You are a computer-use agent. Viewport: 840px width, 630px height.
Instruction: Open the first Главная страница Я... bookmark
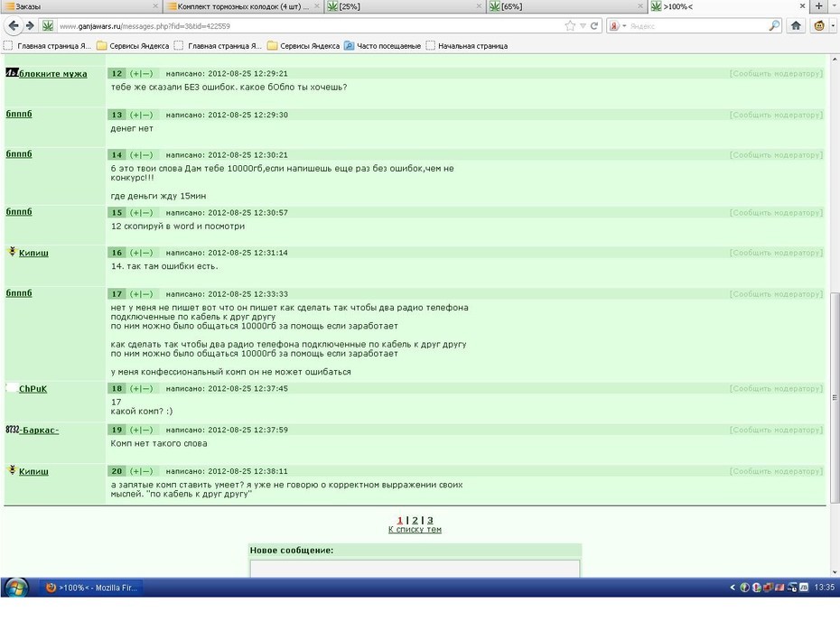[47, 46]
